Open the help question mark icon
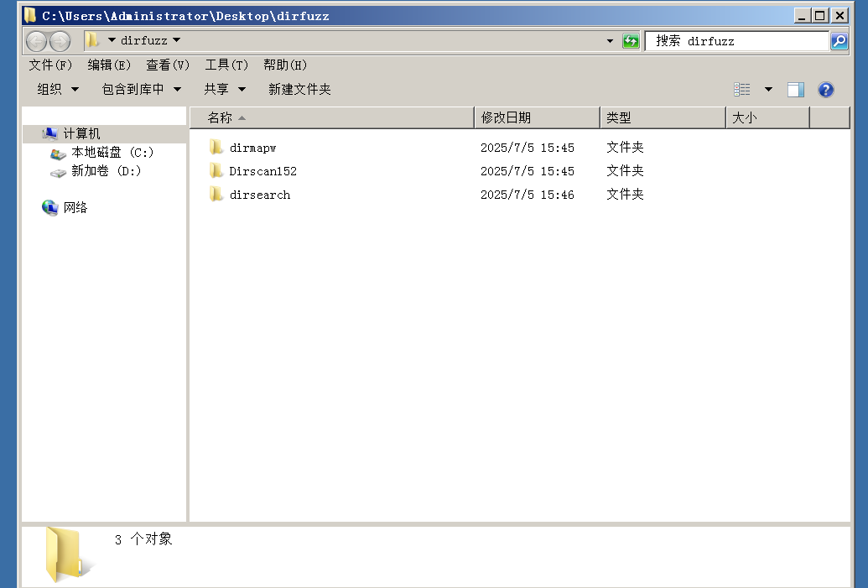868x588 pixels. click(825, 90)
